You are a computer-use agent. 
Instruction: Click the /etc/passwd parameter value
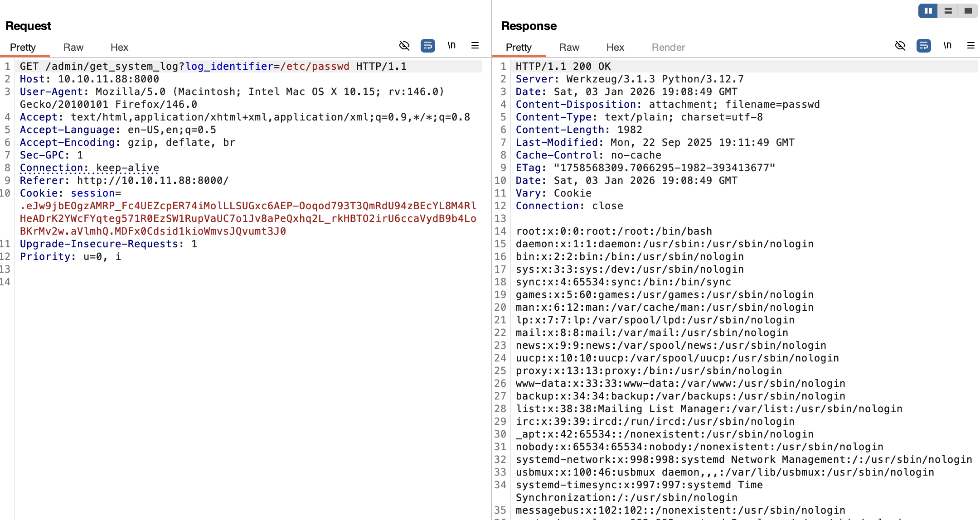[315, 67]
